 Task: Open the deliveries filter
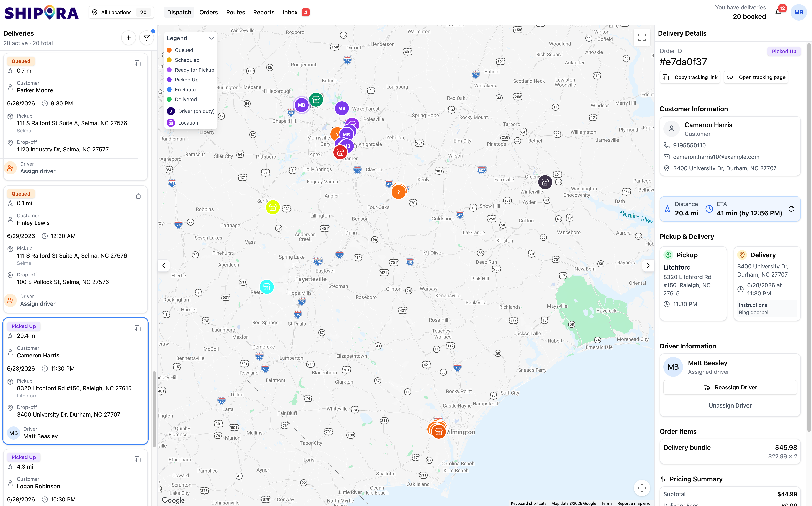click(146, 38)
